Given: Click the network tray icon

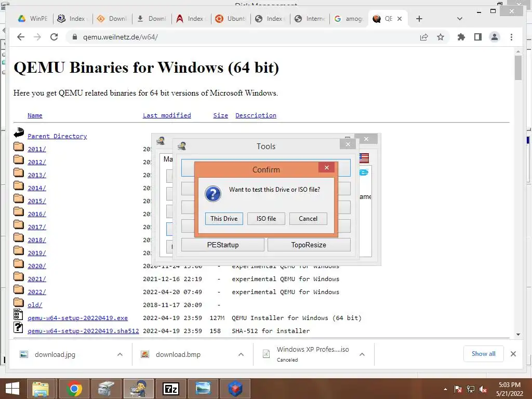Looking at the screenshot, I should (471, 389).
